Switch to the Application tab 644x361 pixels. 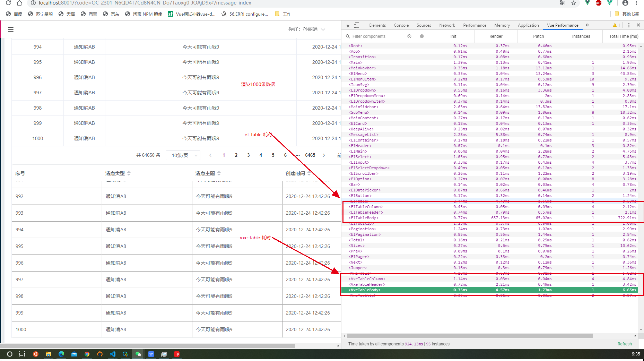coord(529,25)
